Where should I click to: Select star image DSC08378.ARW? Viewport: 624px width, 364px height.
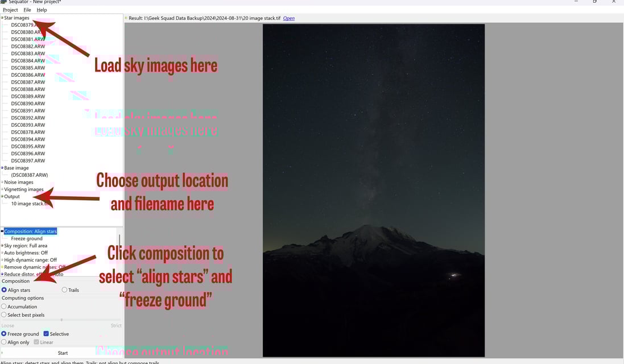28,133
